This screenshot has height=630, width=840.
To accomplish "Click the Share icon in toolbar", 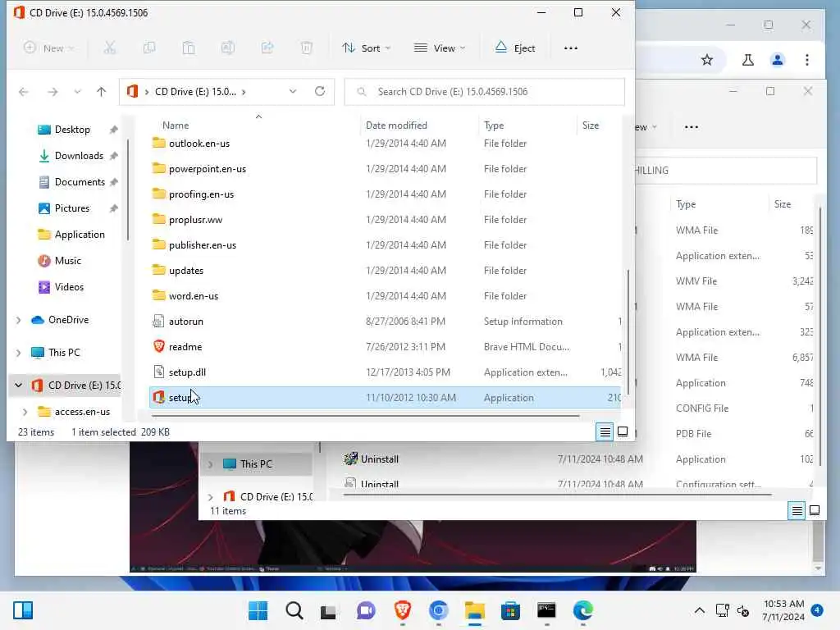I will coord(267,48).
